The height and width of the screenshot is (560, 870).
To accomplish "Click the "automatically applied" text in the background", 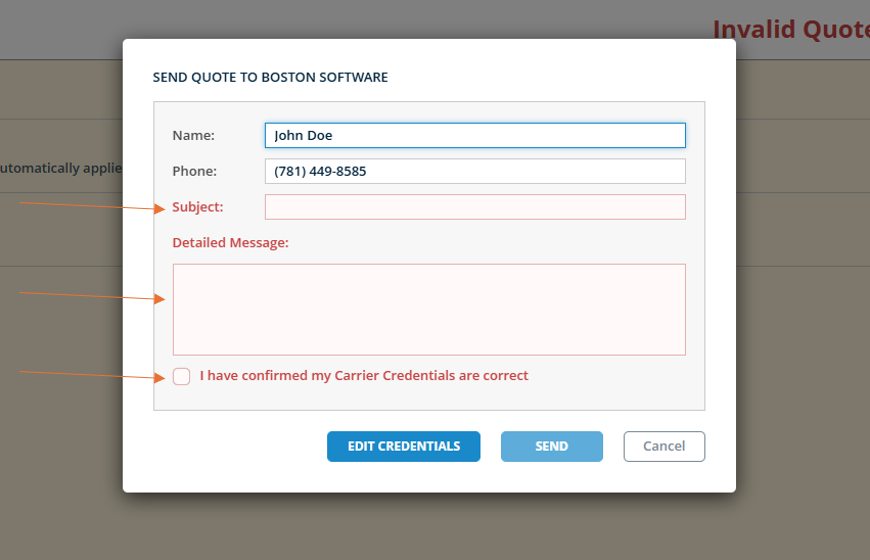I will [x=60, y=168].
